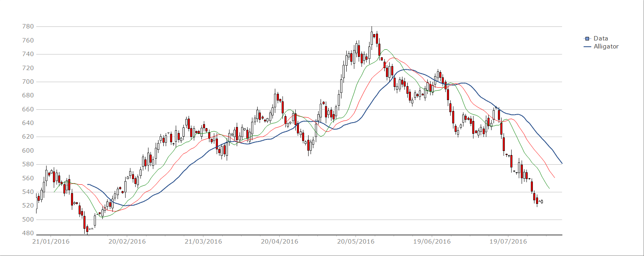Select the 20/02/2016 date axis label
The image size is (644, 256).
click(127, 241)
